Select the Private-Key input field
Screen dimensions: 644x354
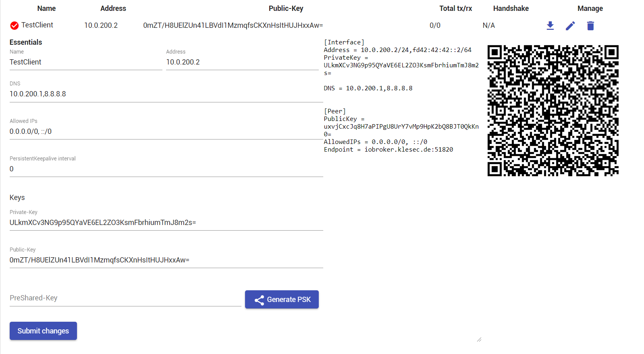point(166,223)
